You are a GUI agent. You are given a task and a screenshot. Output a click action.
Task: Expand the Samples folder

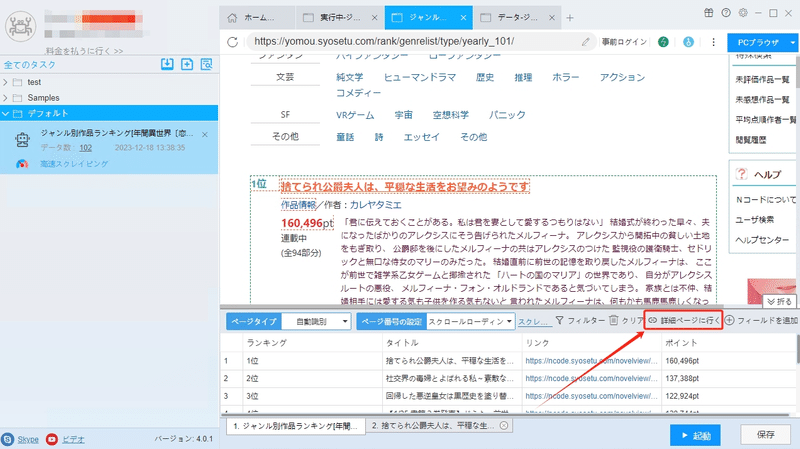pos(5,97)
